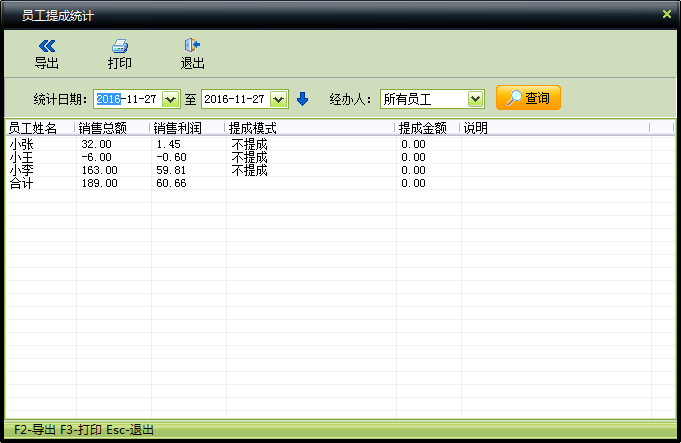The height and width of the screenshot is (443, 681).
Task: Click the 查询 search button
Action: click(x=528, y=98)
